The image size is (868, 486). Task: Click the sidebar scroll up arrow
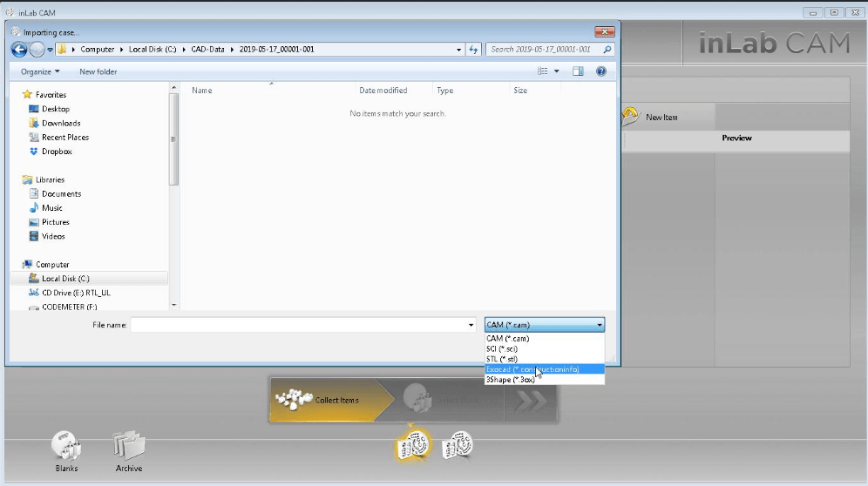tap(173, 87)
